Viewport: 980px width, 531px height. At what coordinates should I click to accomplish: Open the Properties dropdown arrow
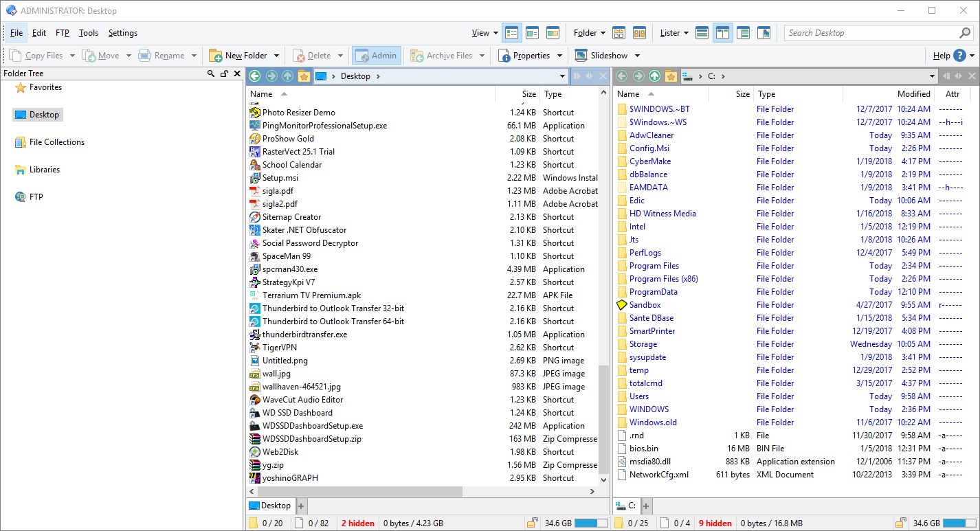(559, 56)
